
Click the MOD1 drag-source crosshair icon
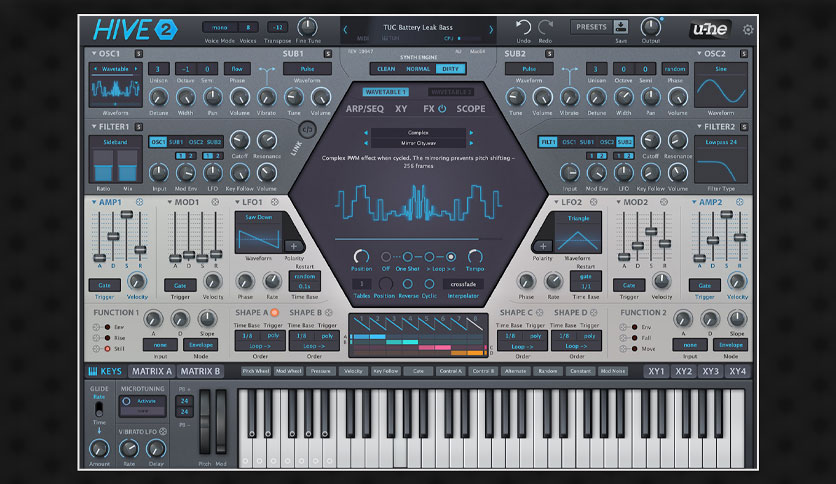pyautogui.click(x=215, y=202)
